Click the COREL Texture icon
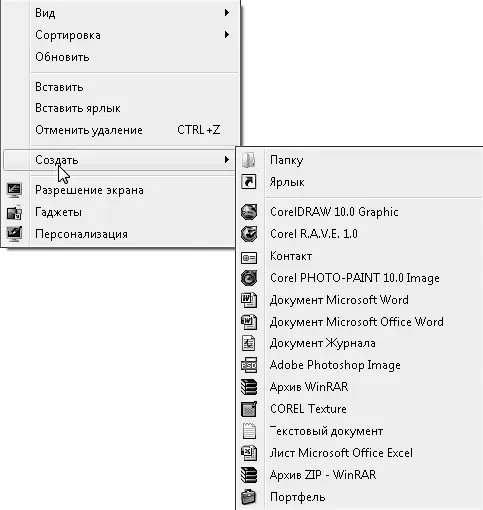Image resolution: width=483 pixels, height=510 pixels. coord(249,409)
